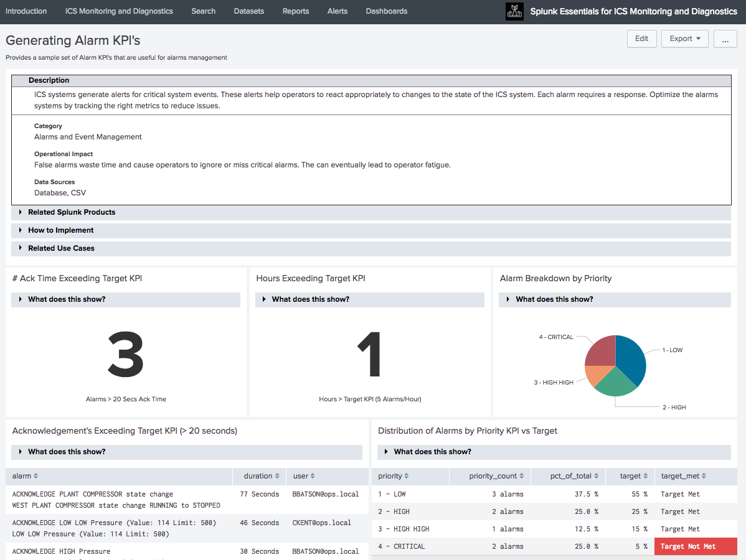
Task: Expand the Related Use Cases section
Action: [x=61, y=248]
